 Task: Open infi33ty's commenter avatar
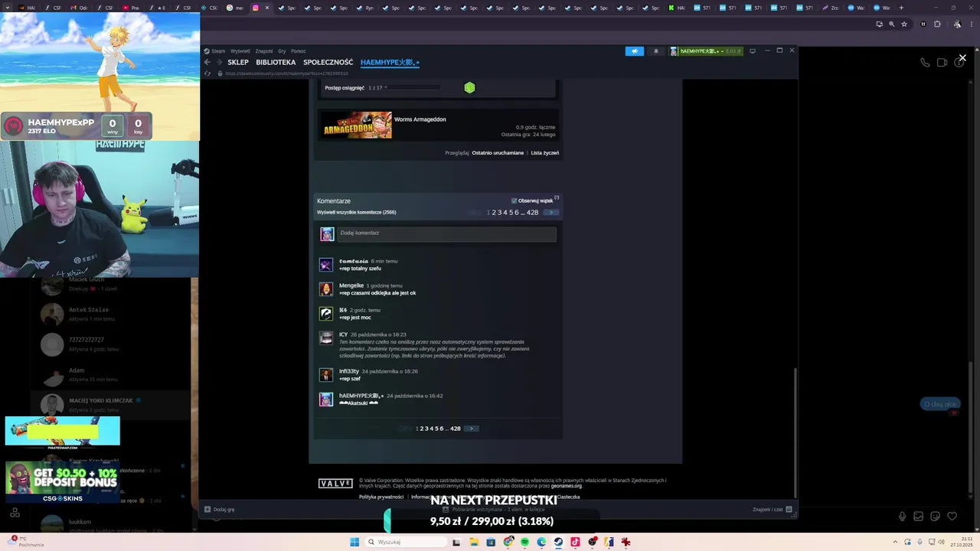point(326,375)
